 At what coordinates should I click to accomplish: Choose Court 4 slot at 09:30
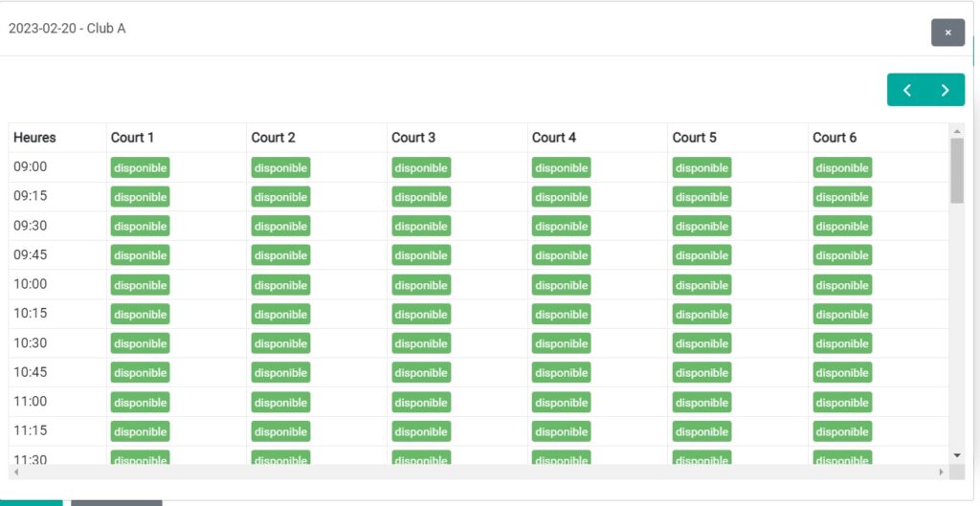pos(561,226)
